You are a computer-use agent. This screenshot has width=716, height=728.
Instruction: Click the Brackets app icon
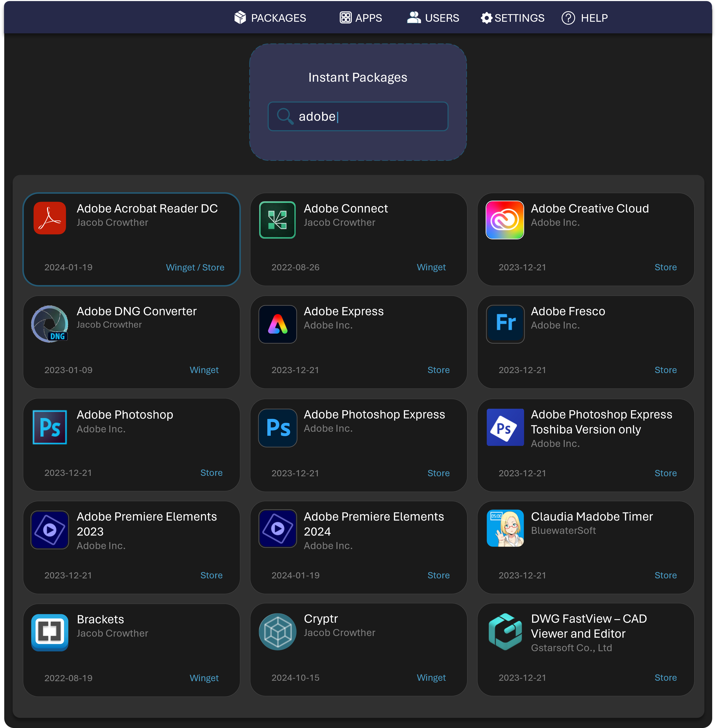50,632
